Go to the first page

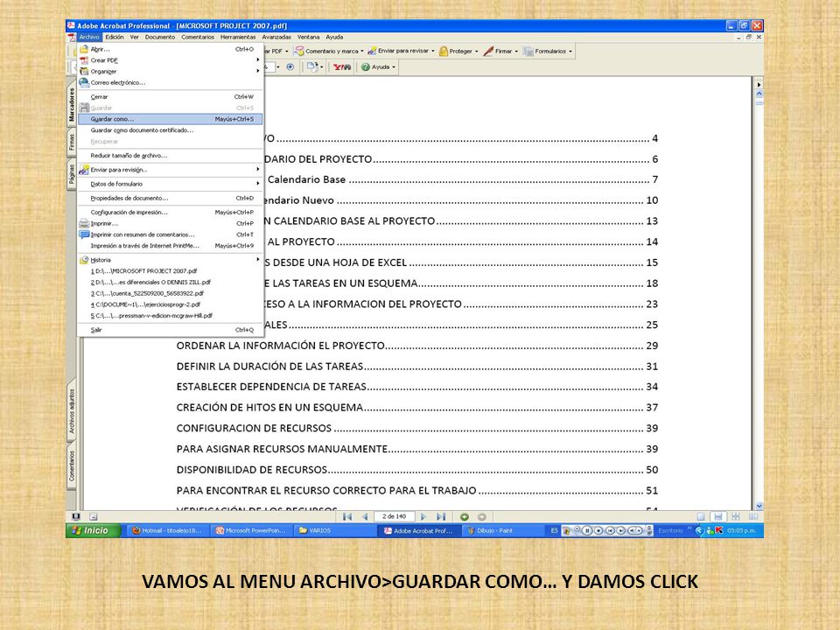[347, 517]
